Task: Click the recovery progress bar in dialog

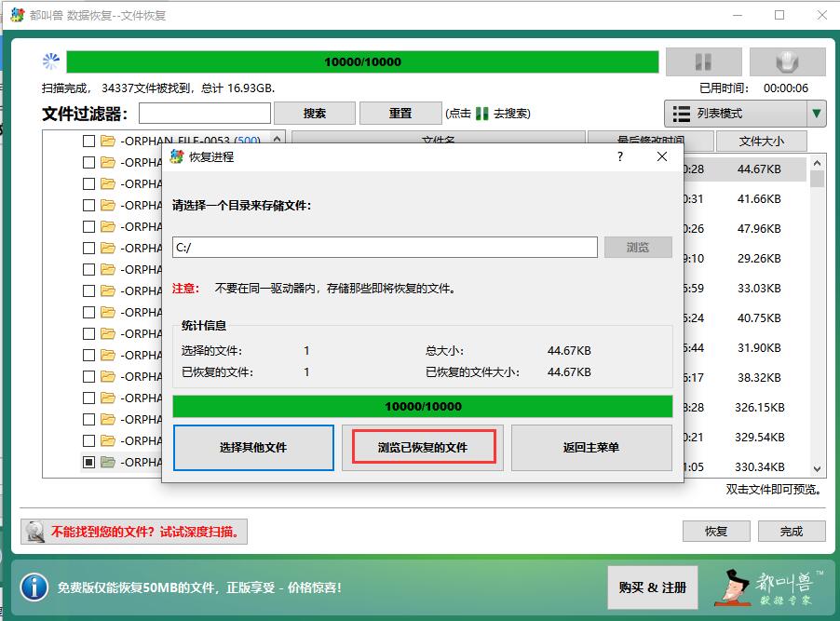Action: [x=423, y=406]
